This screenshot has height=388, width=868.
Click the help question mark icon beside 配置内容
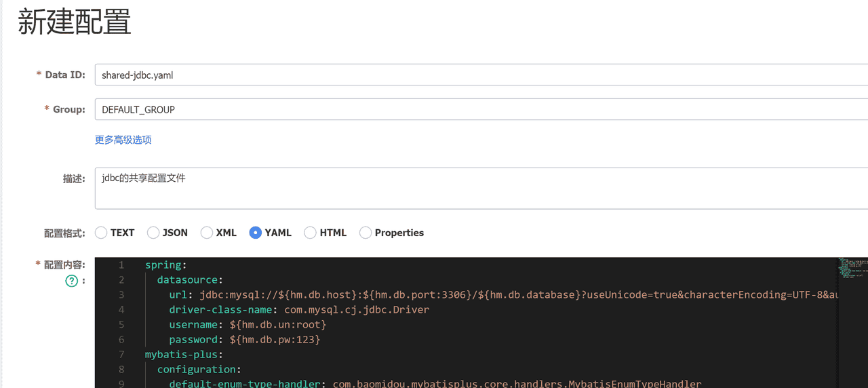[71, 281]
